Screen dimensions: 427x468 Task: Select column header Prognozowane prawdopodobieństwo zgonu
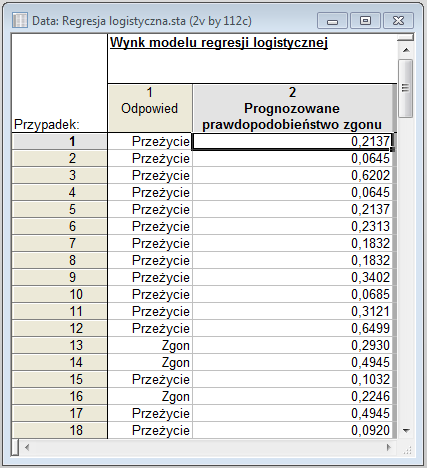(x=292, y=108)
